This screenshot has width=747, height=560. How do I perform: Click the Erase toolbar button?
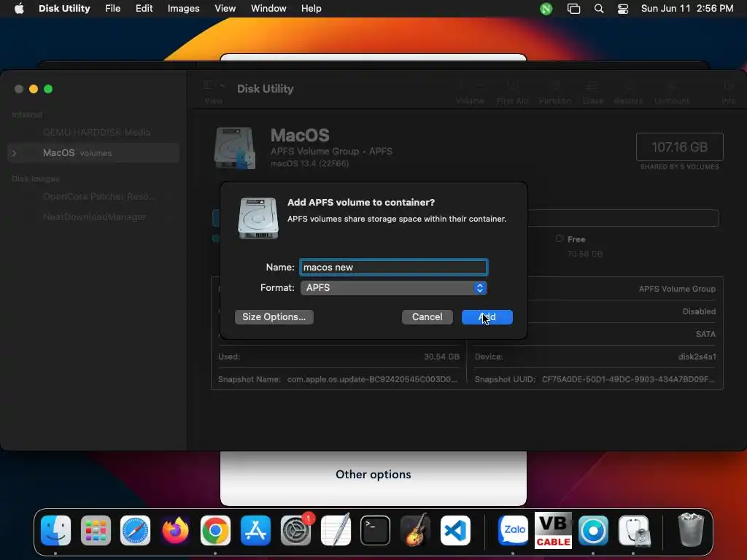tap(592, 92)
